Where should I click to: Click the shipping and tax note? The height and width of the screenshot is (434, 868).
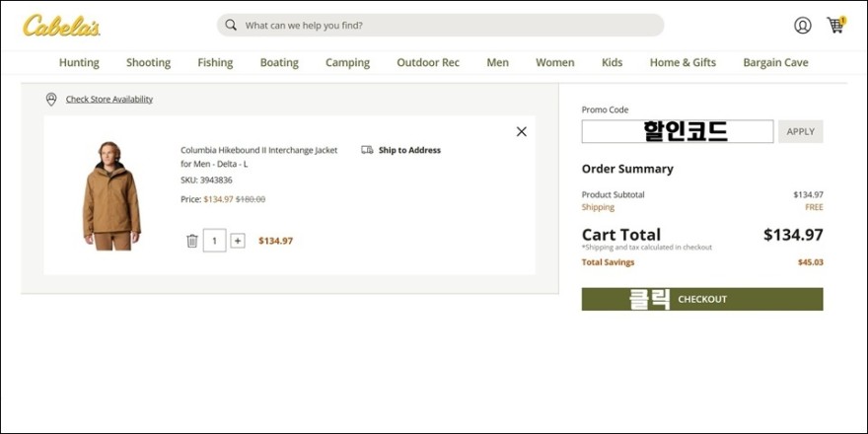(x=647, y=248)
